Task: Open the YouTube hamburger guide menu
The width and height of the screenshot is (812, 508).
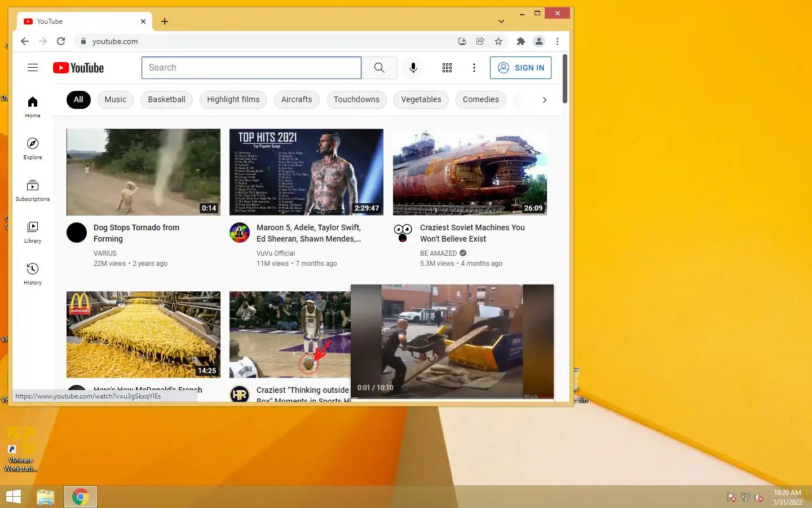Action: click(x=33, y=68)
